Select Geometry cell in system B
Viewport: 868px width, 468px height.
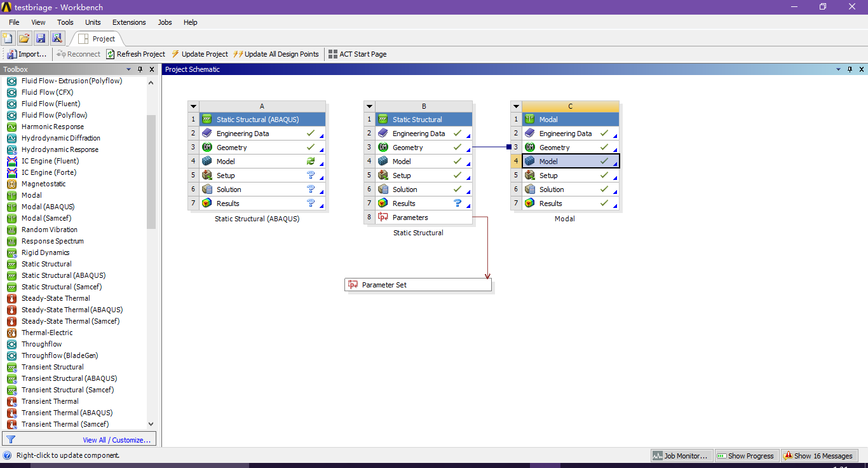click(424, 148)
